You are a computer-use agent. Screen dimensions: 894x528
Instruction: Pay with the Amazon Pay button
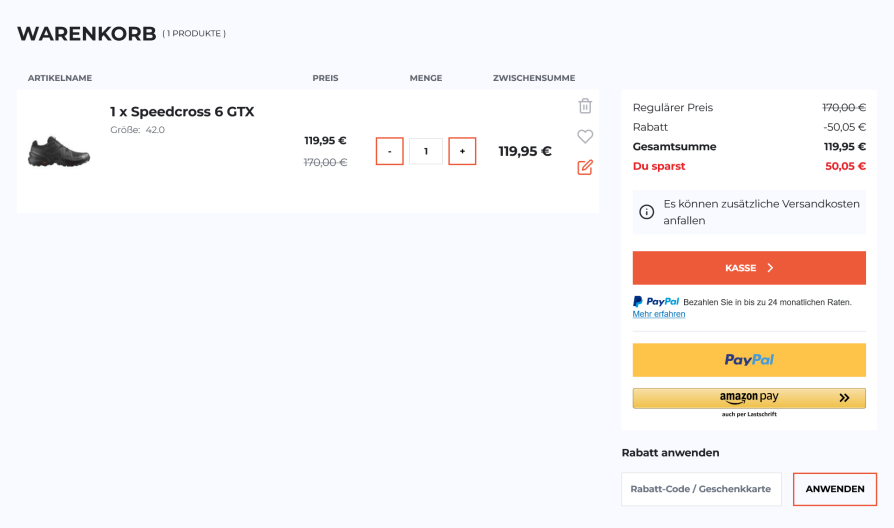click(x=749, y=398)
